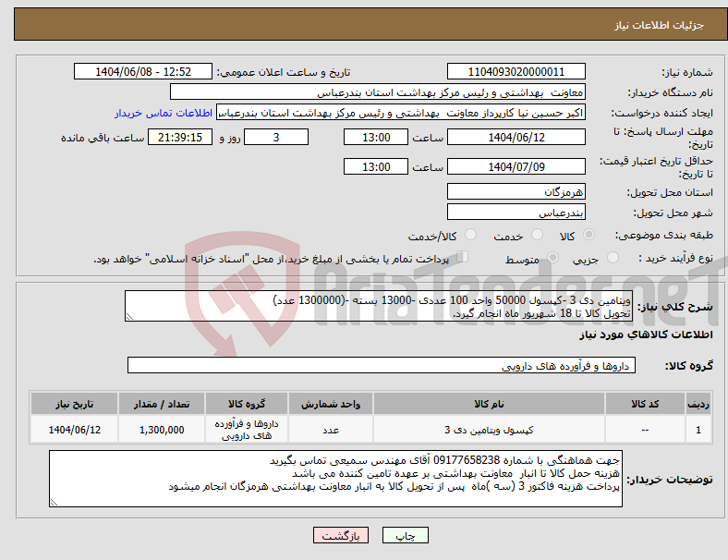Click the quantity cell 1,300,000

162,430
